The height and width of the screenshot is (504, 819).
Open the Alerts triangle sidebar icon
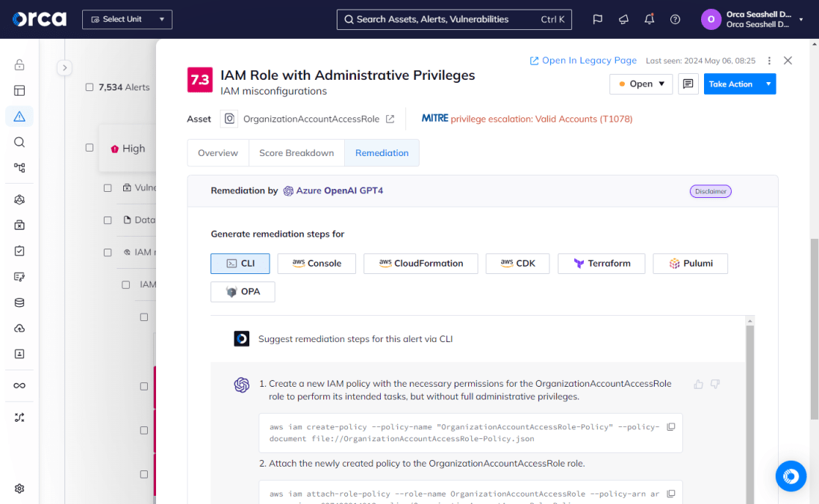pyautogui.click(x=19, y=116)
